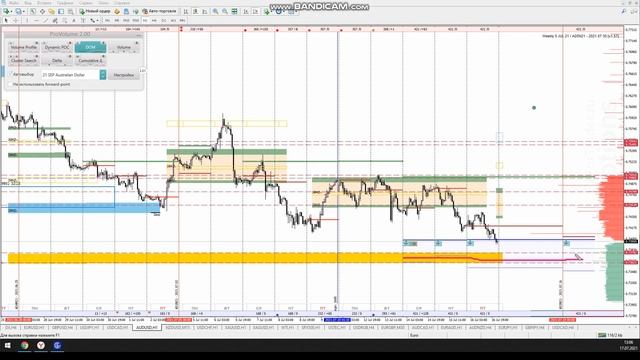Select the M15 timeframe button

pos(126,20)
